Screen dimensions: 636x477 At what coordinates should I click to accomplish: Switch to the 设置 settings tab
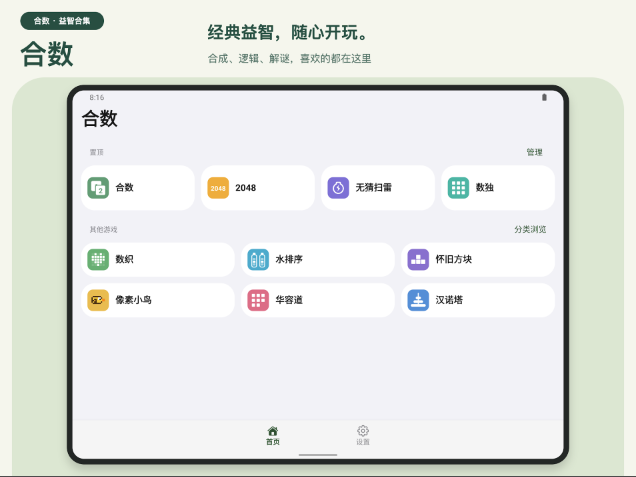coord(363,436)
